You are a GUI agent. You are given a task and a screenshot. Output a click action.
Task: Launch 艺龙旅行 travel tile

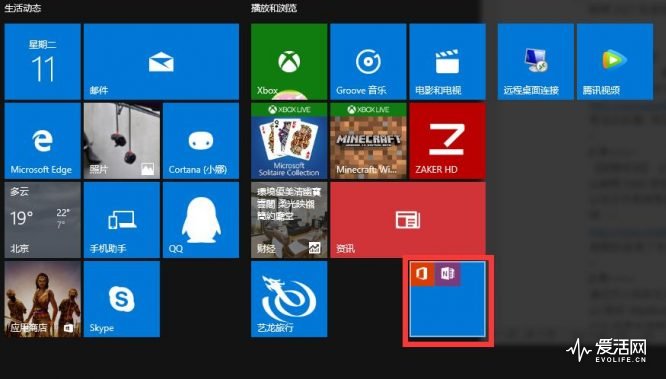point(289,299)
